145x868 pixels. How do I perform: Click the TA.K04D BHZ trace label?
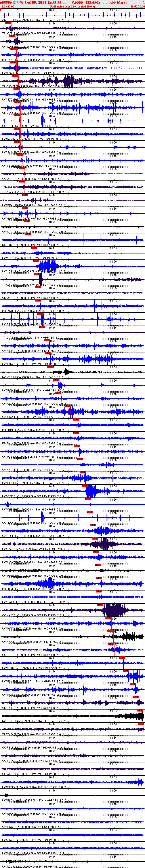click(33, 192)
